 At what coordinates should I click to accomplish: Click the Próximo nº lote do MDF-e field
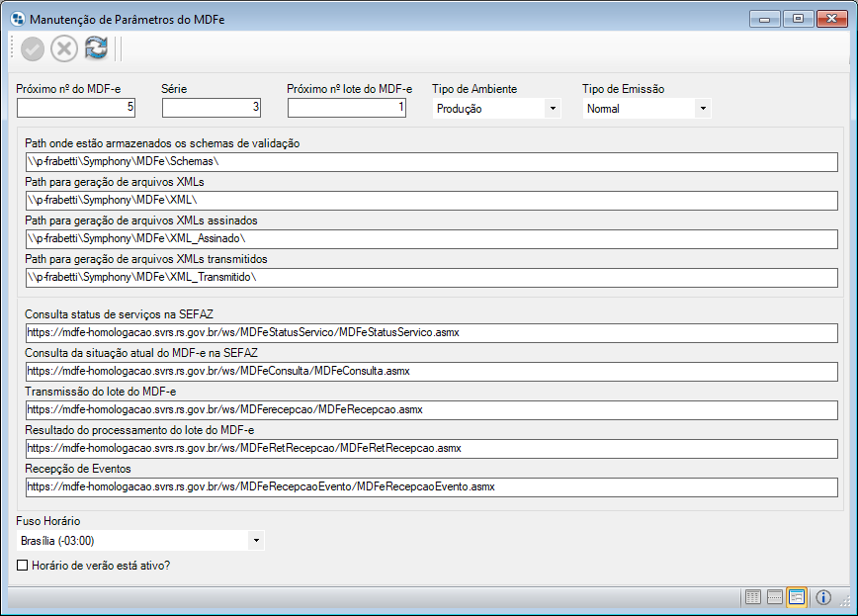coord(346,108)
